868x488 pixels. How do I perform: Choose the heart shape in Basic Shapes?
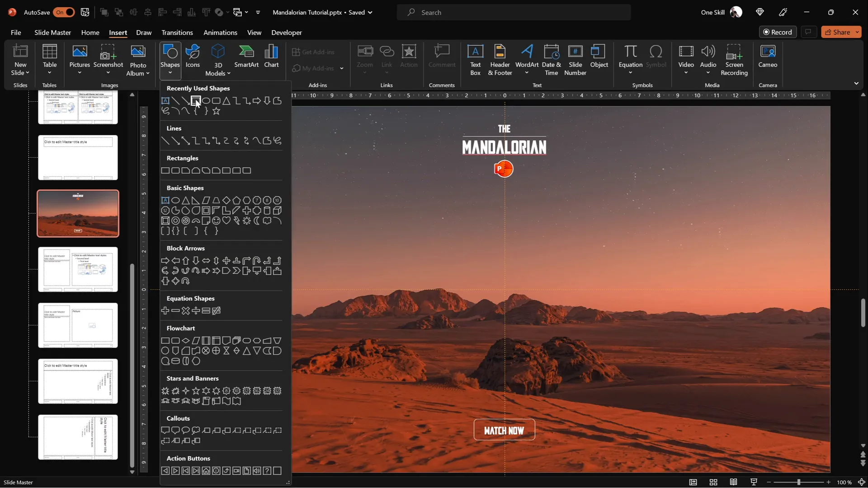tap(226, 221)
